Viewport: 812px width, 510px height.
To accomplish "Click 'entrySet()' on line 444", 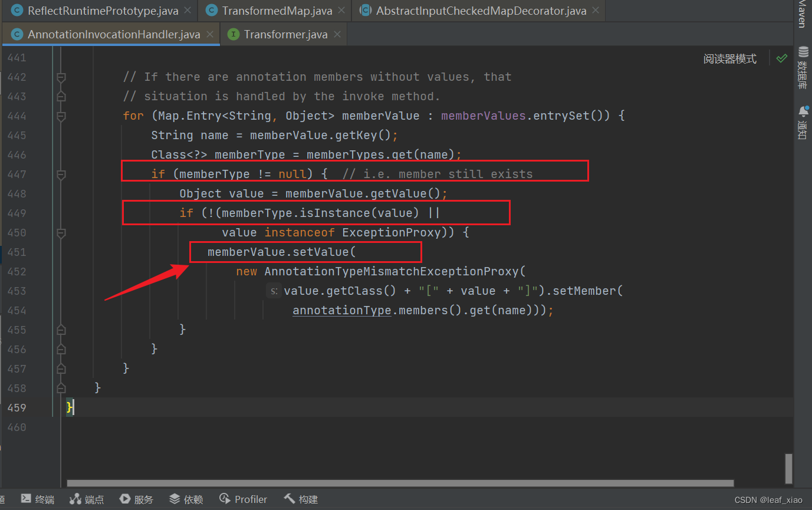I will pos(568,116).
